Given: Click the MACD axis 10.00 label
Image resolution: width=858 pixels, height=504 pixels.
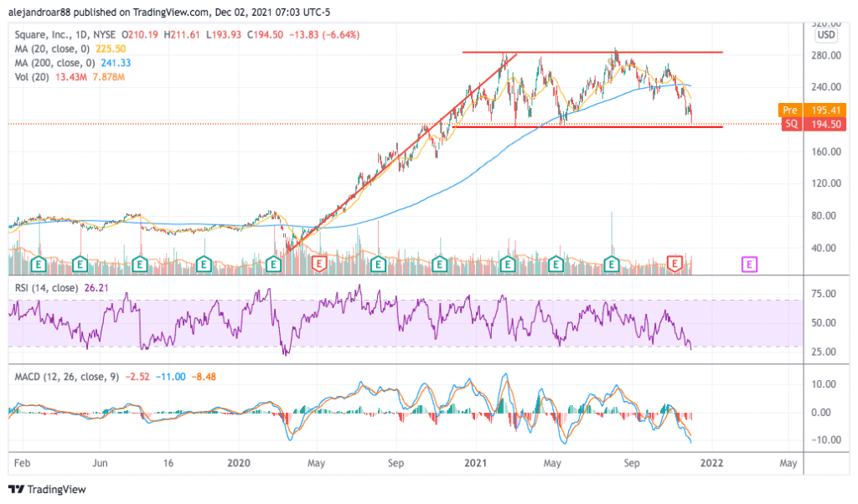Looking at the screenshot, I should [x=824, y=384].
